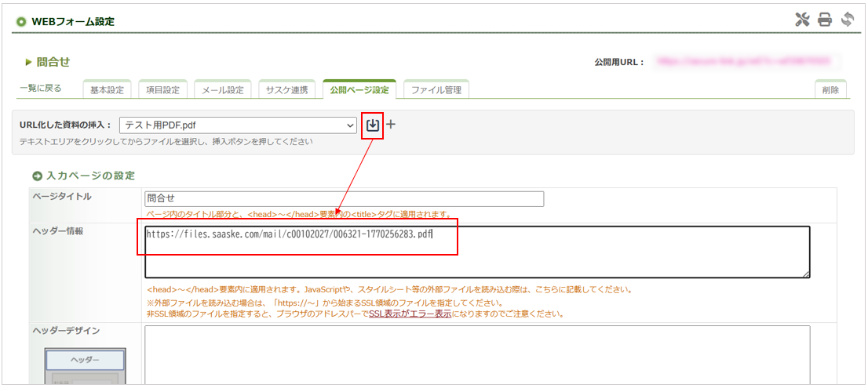Click the printer icon
868x388 pixels.
[x=824, y=20]
